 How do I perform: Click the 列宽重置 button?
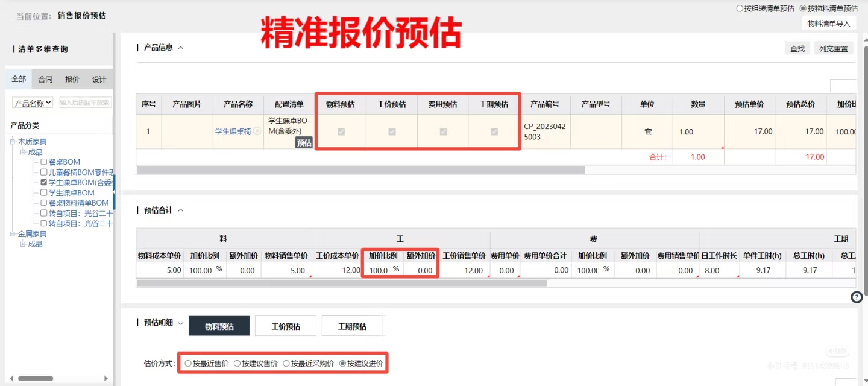pos(834,49)
